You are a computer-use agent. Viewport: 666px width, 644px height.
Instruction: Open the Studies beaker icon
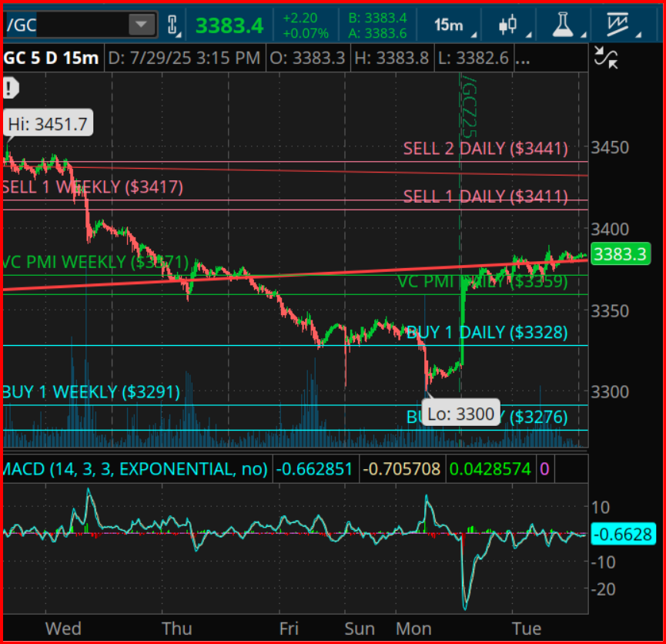click(x=563, y=24)
